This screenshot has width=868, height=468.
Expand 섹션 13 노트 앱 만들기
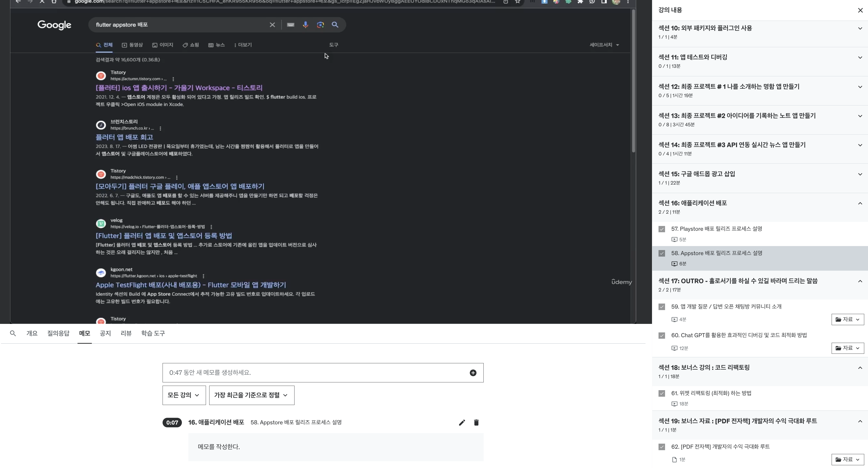[760, 120]
